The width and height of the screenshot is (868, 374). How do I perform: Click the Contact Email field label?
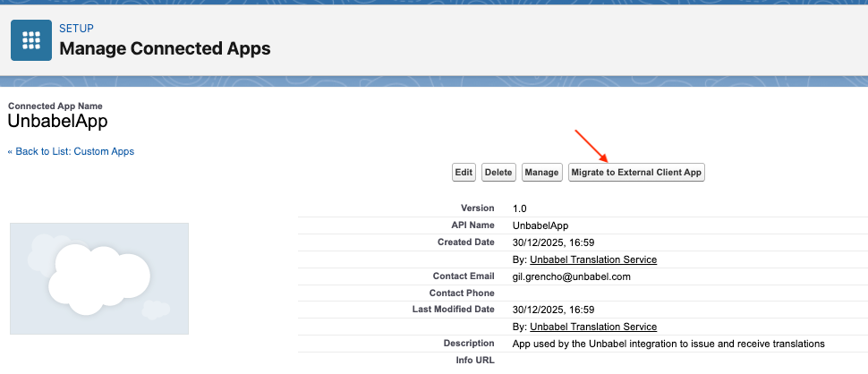point(464,276)
